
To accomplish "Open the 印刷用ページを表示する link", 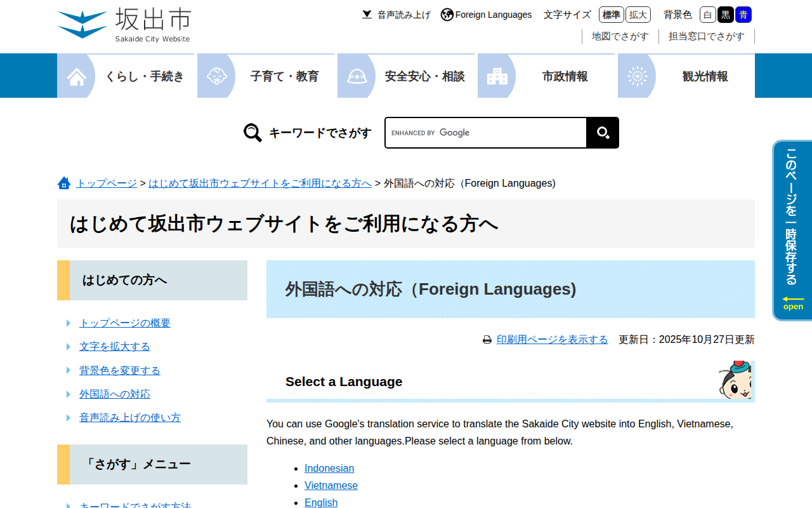I will [x=552, y=340].
